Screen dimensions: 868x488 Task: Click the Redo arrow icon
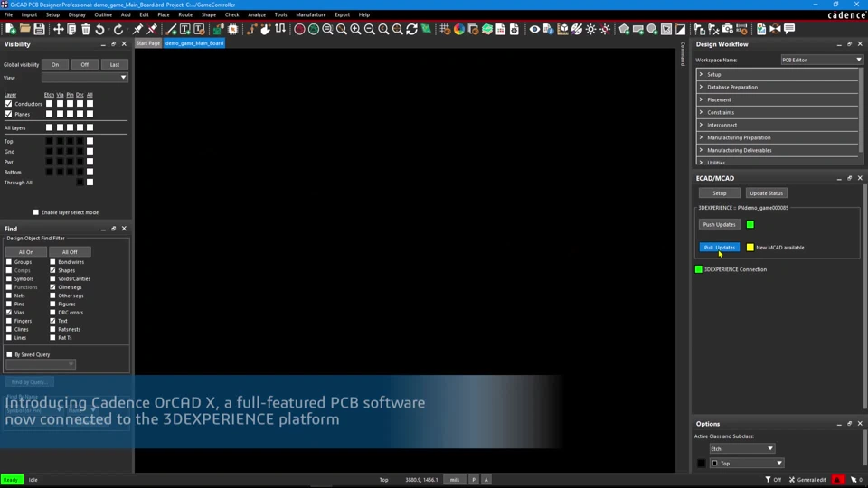coord(118,29)
